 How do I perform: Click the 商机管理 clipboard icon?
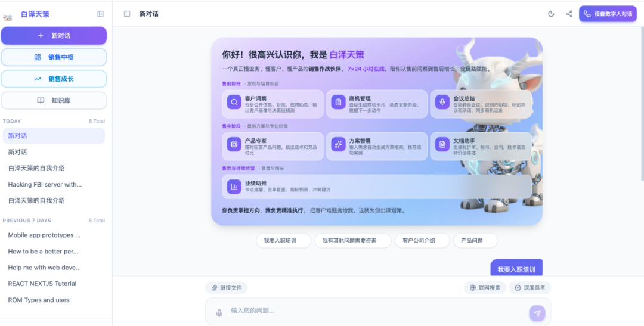pos(338,103)
